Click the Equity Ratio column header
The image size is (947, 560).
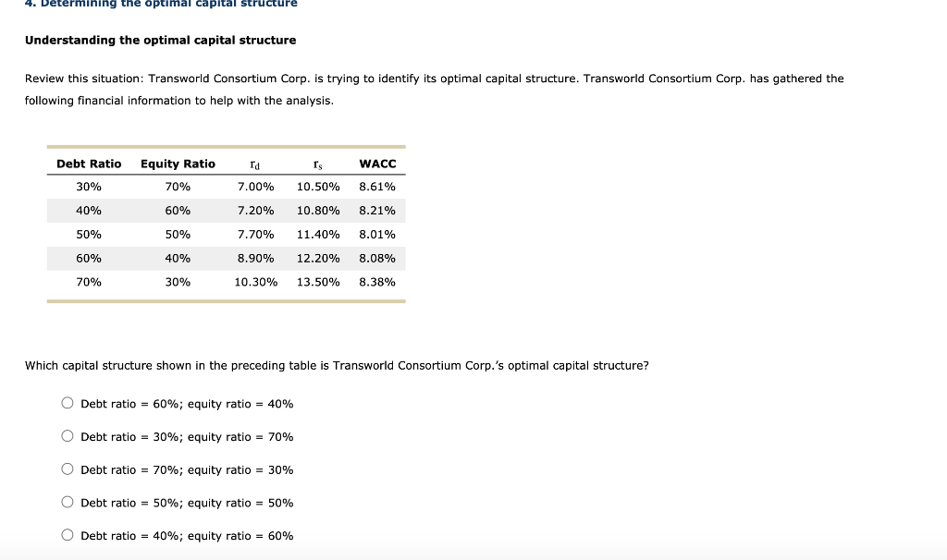pos(178,164)
